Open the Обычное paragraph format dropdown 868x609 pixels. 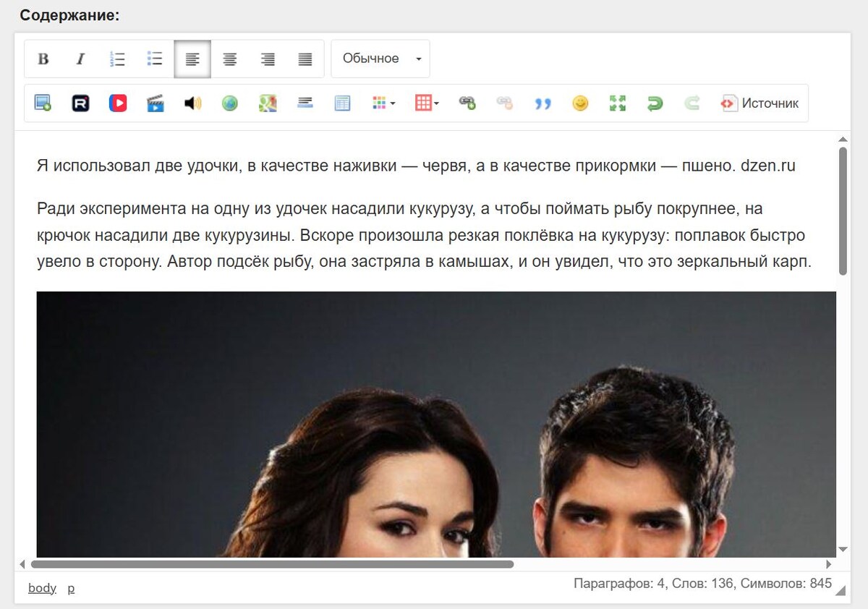point(380,59)
